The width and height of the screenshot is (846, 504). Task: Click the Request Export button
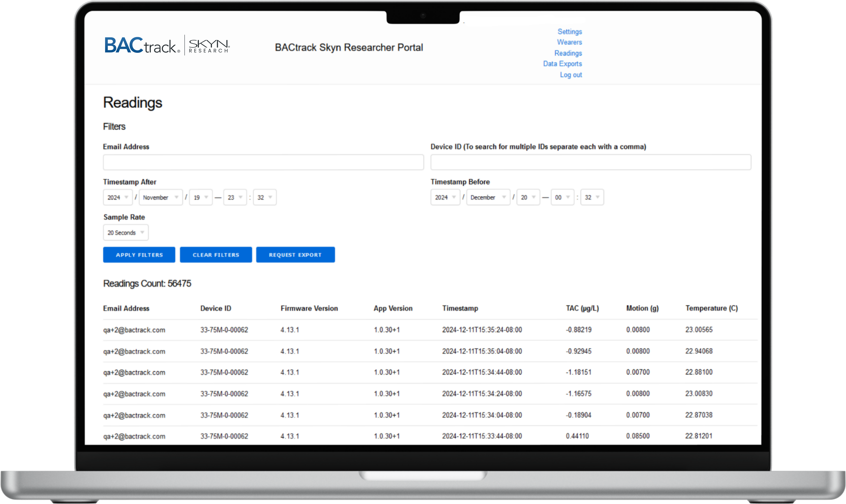click(295, 255)
